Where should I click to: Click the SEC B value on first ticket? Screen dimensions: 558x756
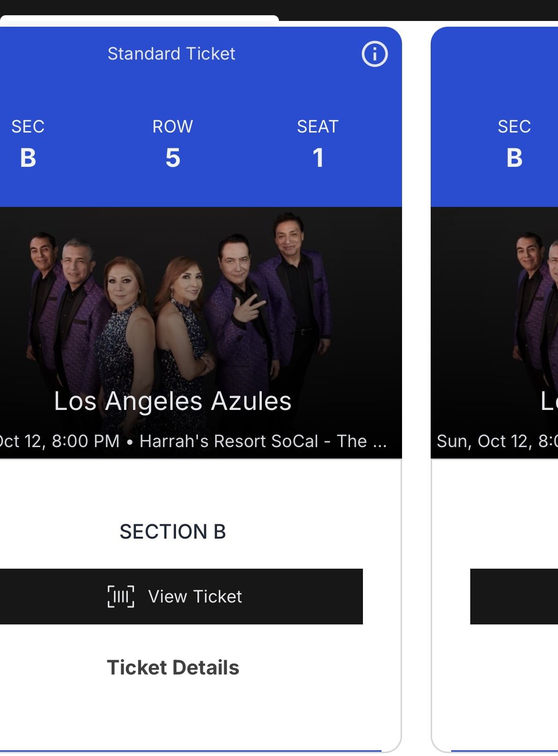pos(28,157)
